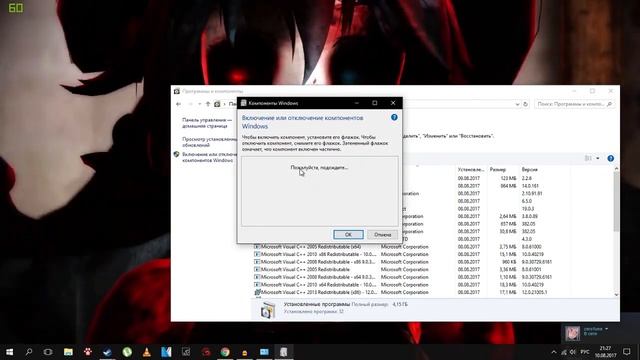Go up one level in Programs window
Viewport: 640px width, 360px height.
click(x=208, y=104)
